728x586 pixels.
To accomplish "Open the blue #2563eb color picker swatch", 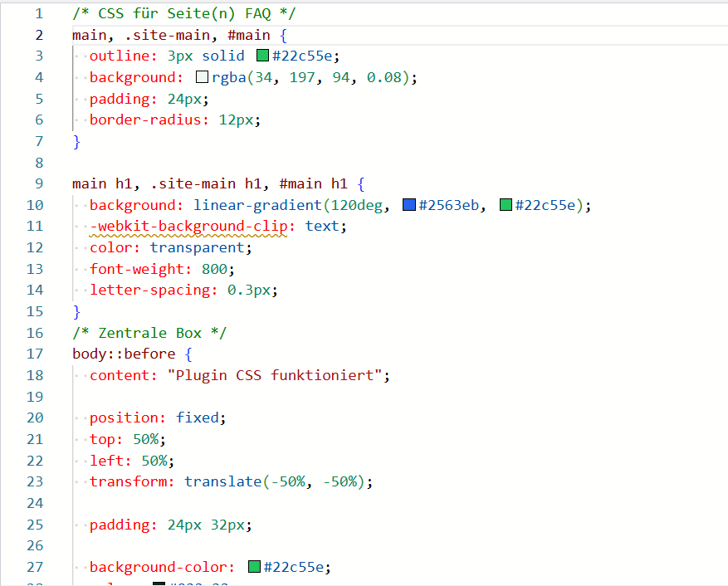I will point(408,205).
